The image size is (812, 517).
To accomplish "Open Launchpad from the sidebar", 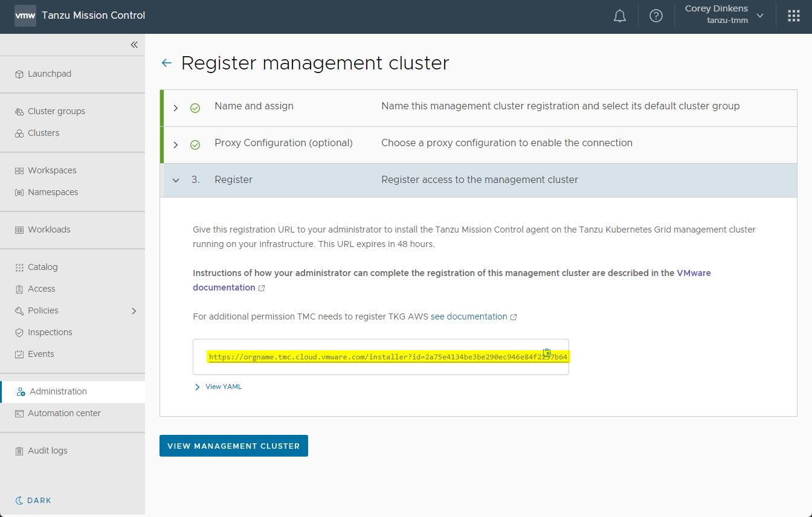I will [50, 74].
